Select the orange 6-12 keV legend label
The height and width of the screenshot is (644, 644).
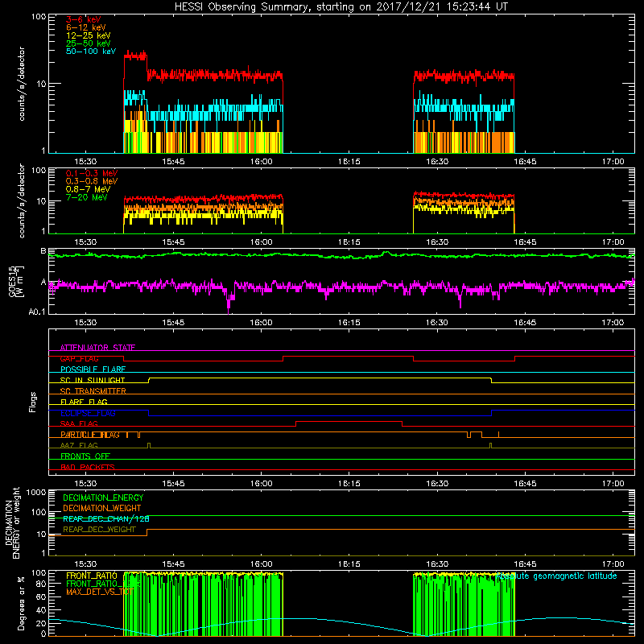[x=86, y=27]
